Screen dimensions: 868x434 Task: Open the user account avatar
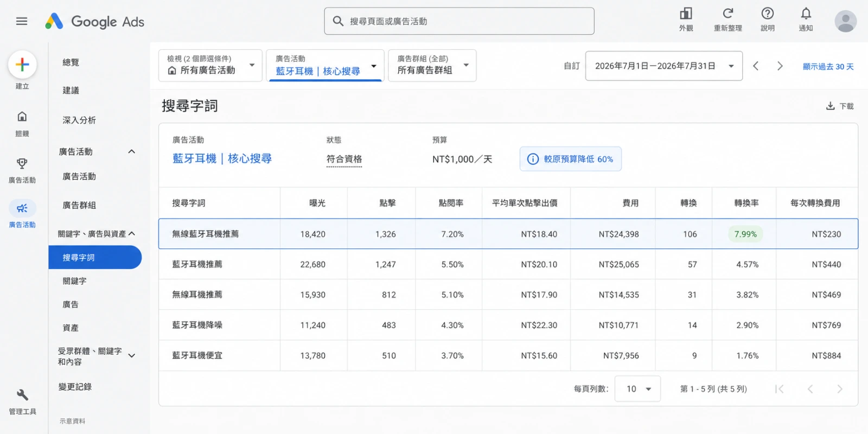click(845, 21)
